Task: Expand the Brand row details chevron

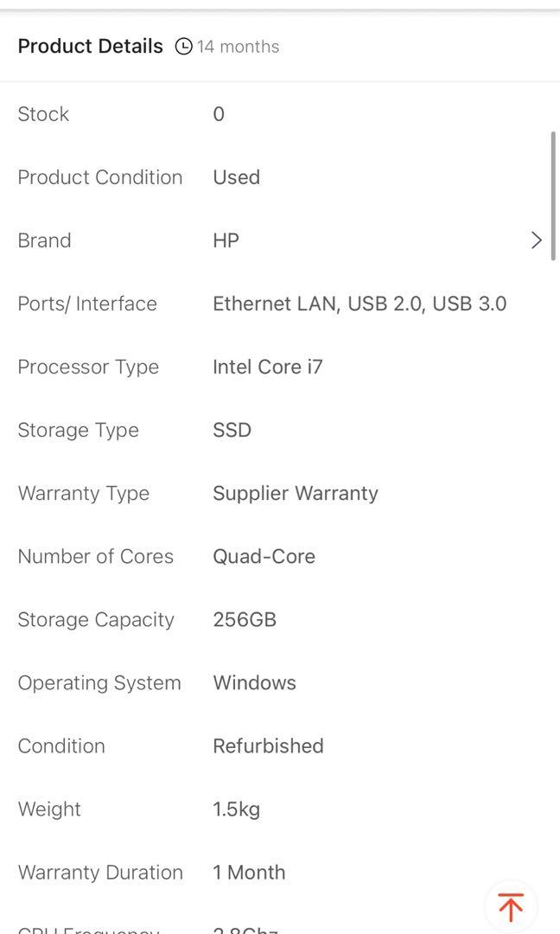Action: coord(536,240)
